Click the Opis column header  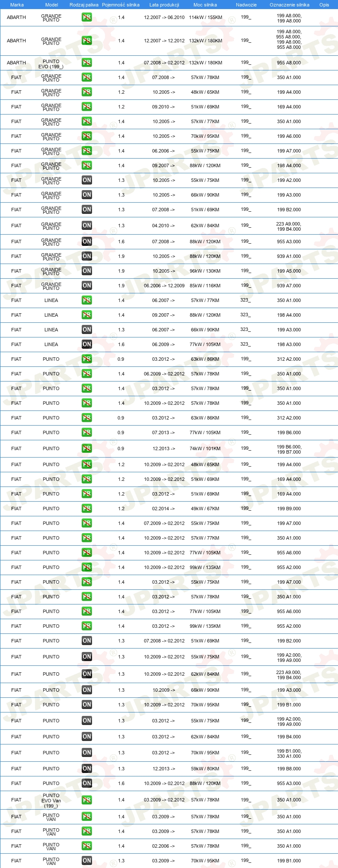point(324,5)
